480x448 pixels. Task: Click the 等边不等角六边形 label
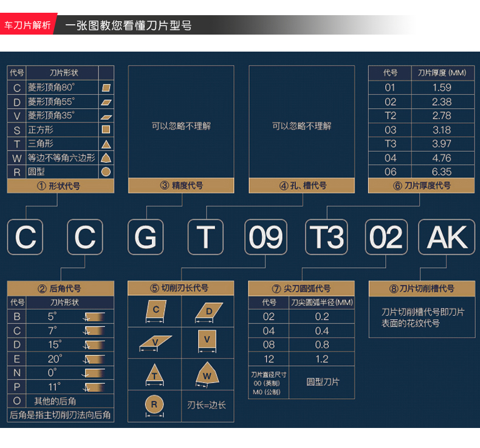pos(61,158)
